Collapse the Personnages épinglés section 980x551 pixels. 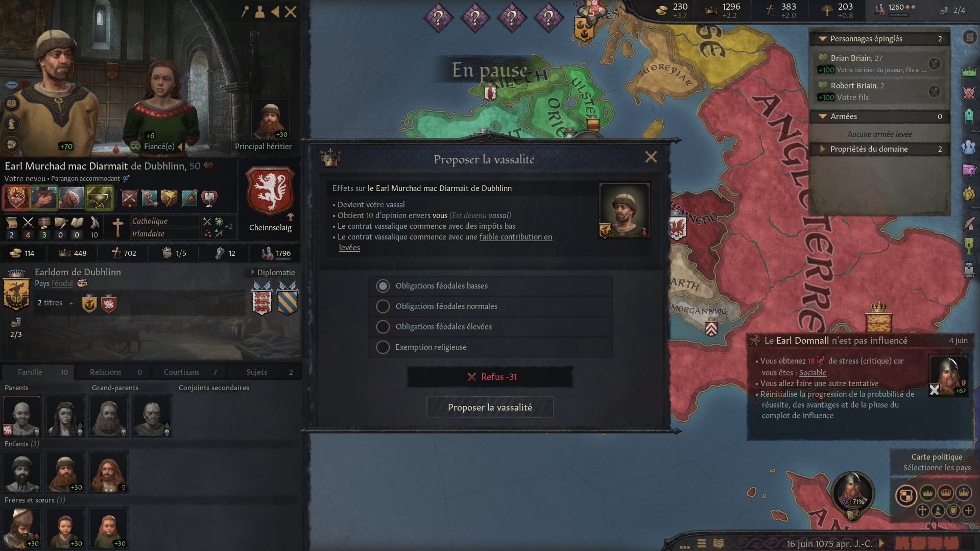pyautogui.click(x=823, y=39)
